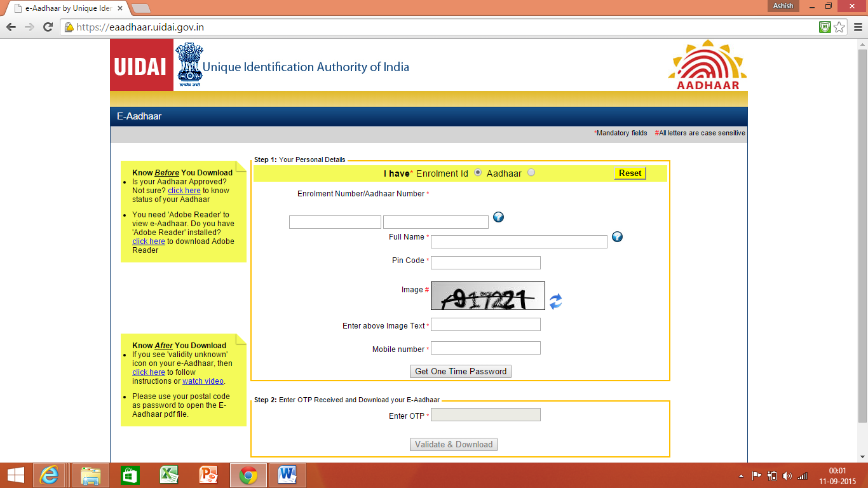Open PowerPoint from taskbar
Screen dimensions: 868x488
pos(208,475)
